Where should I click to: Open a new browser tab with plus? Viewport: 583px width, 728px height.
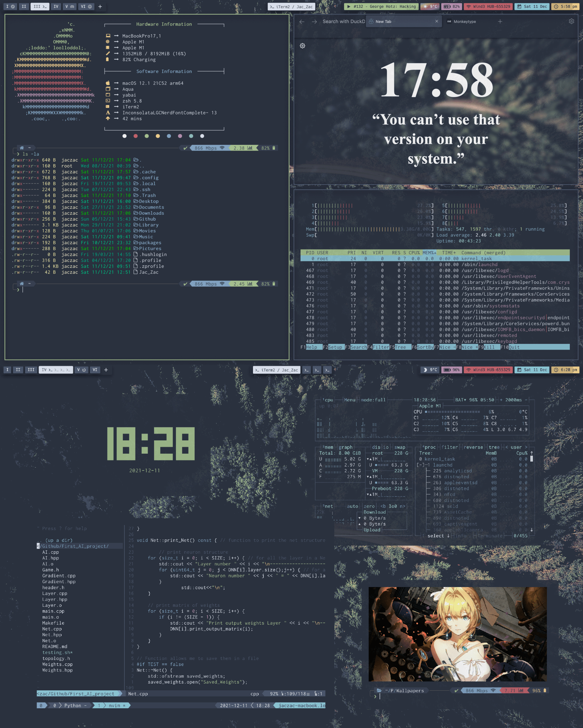[x=500, y=22]
